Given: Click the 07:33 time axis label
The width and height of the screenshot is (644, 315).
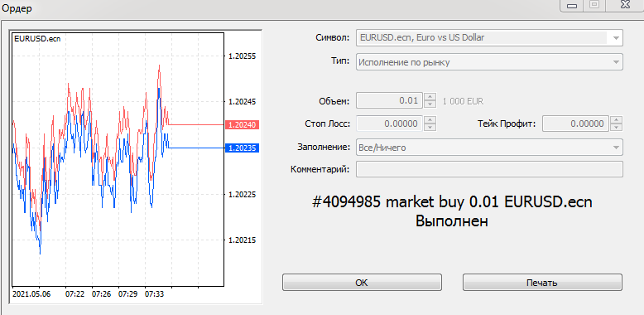Looking at the screenshot, I should 155,294.
